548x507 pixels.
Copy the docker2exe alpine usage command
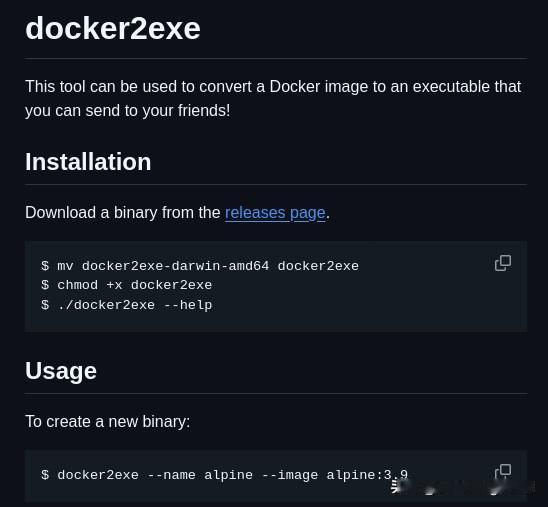point(503,472)
